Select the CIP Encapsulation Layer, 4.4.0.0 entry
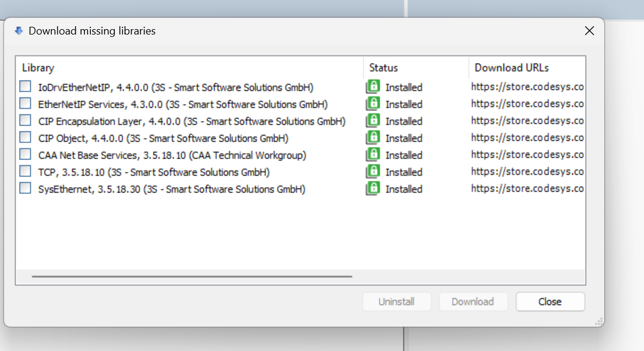Viewport: 644px width, 351px height. tap(192, 121)
